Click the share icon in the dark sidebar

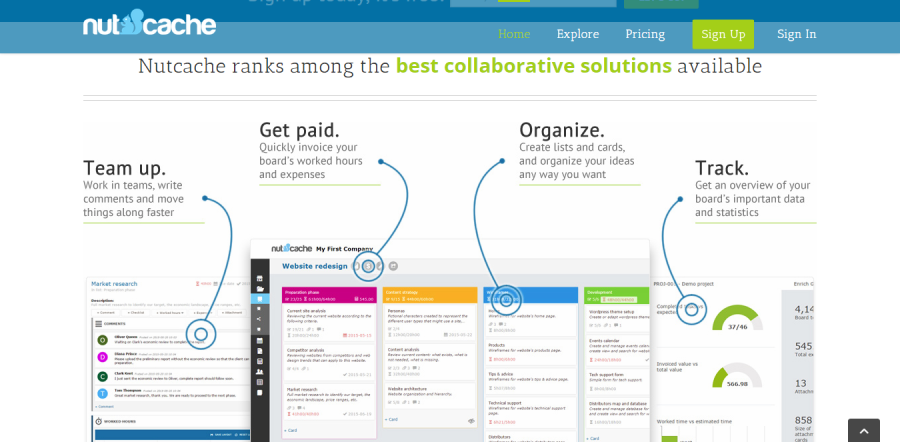pos(259,319)
